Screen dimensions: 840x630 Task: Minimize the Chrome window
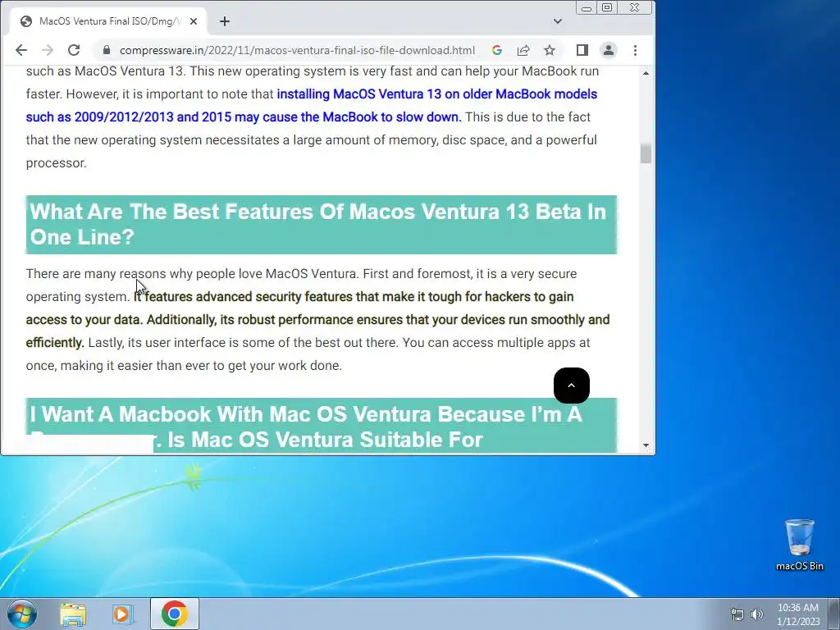(587, 7)
